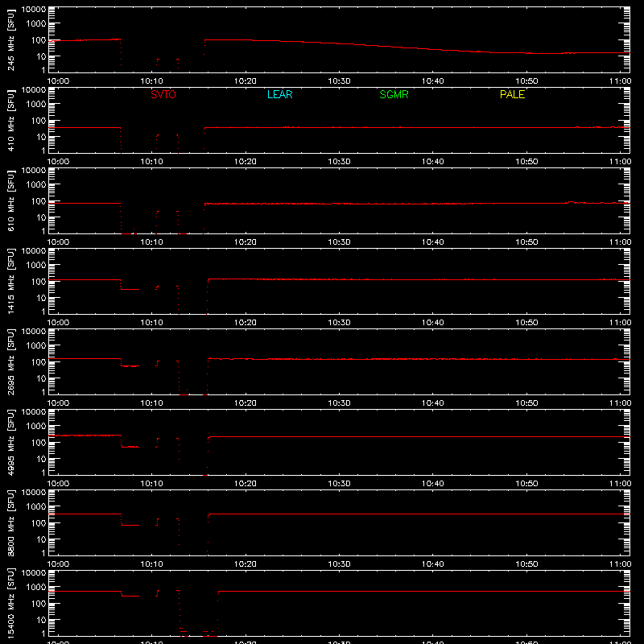Click the cyan LEAR station label
The width and height of the screenshot is (644, 644).
click(x=279, y=94)
